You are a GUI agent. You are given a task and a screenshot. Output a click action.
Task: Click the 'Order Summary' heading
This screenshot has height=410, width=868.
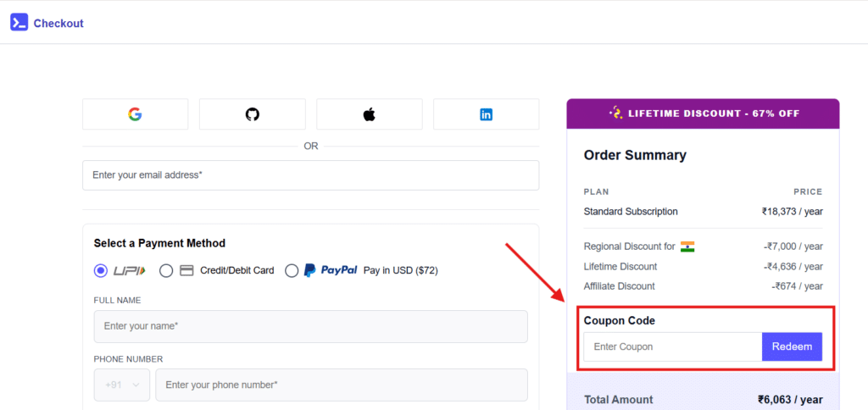(635, 156)
